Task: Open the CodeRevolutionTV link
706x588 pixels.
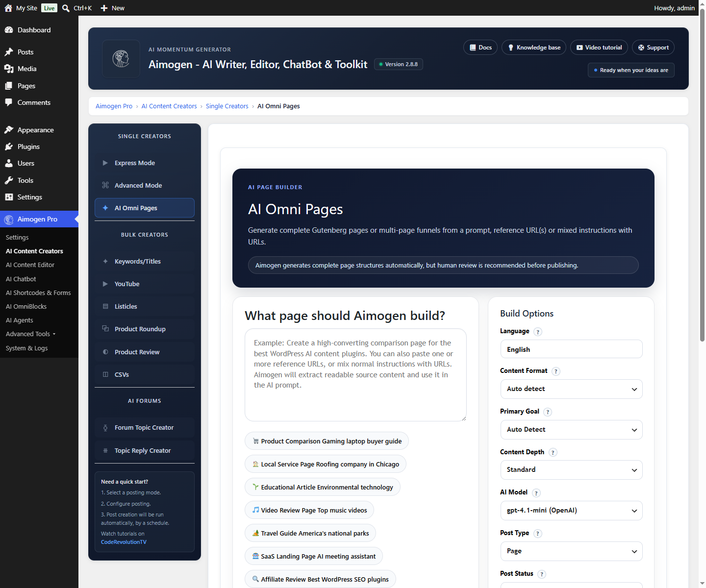Action: tap(124, 542)
